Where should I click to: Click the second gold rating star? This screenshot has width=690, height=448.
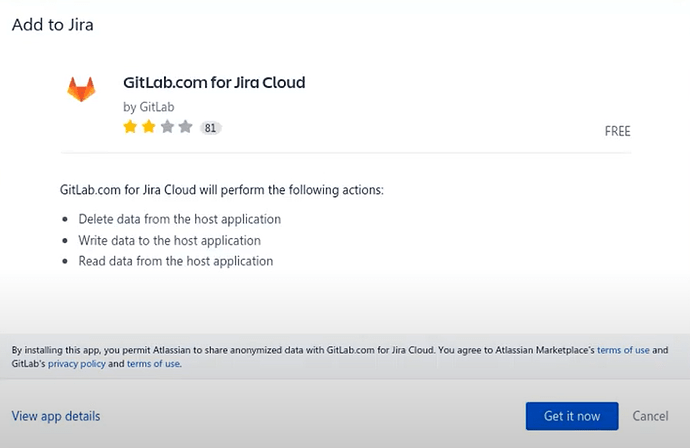pyautogui.click(x=148, y=127)
